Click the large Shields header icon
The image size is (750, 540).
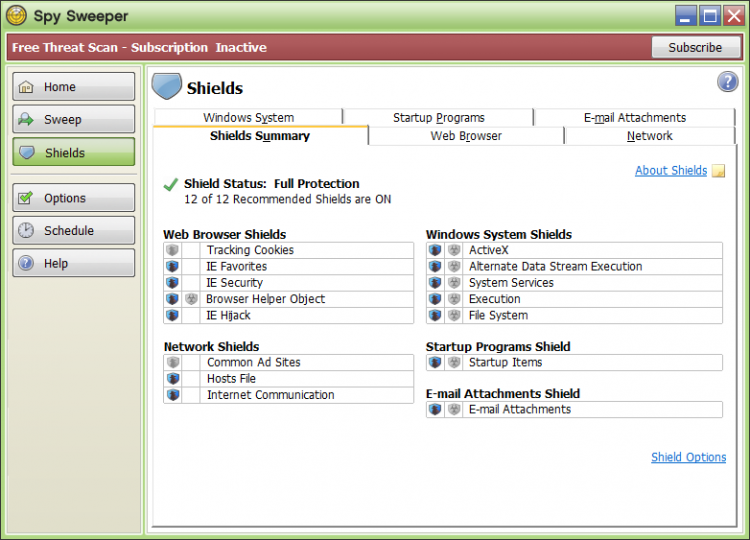pyautogui.click(x=166, y=86)
